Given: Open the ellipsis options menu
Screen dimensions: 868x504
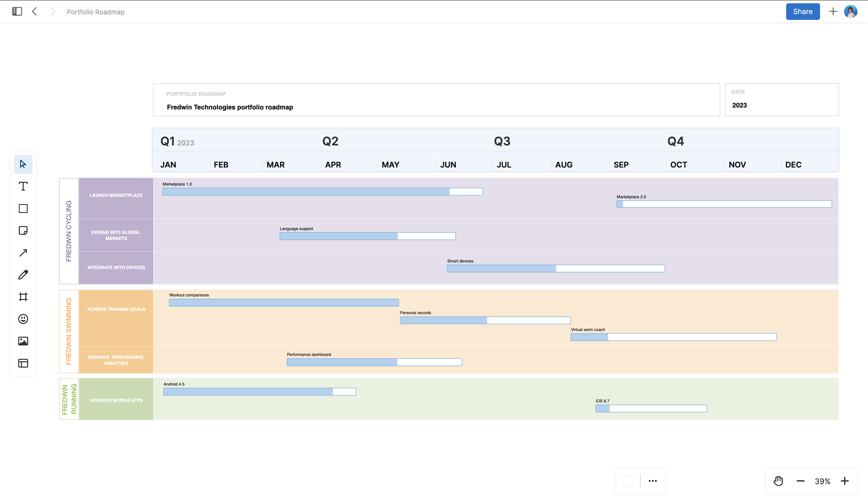Looking at the screenshot, I should click(652, 481).
